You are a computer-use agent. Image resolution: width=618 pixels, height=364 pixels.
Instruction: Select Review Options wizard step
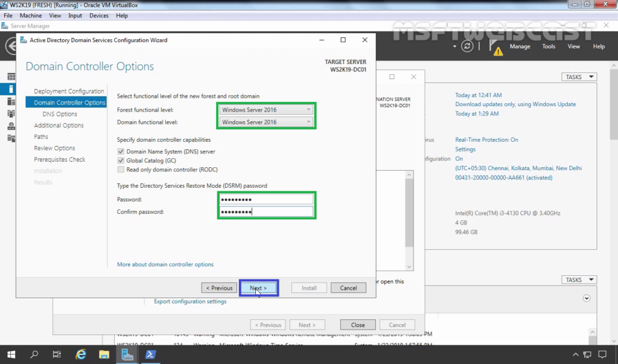(54, 148)
